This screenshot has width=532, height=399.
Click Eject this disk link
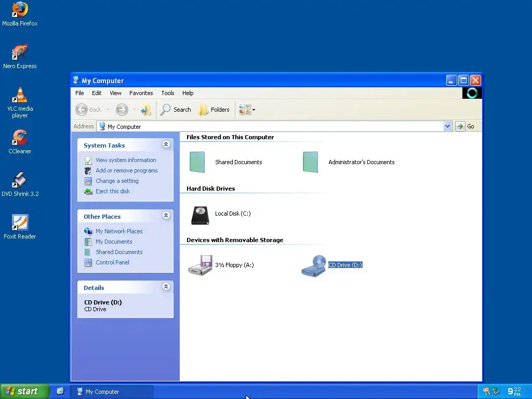[113, 191]
